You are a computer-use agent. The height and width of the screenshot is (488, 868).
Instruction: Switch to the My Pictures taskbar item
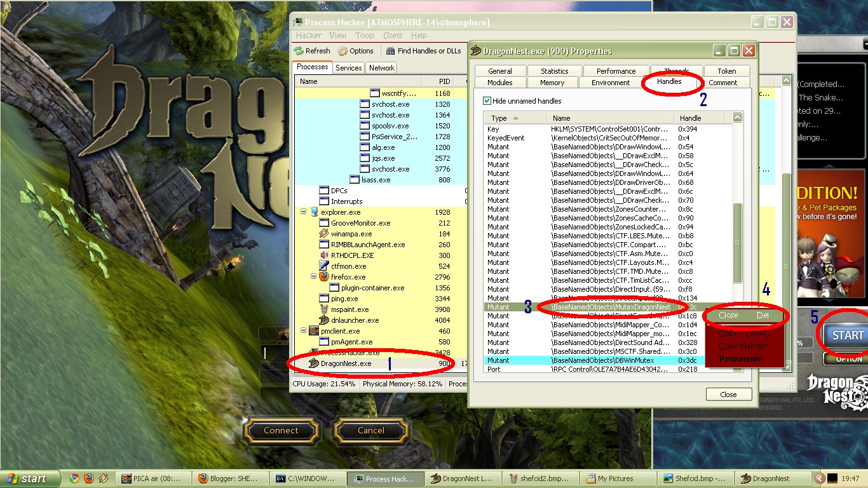pos(618,478)
